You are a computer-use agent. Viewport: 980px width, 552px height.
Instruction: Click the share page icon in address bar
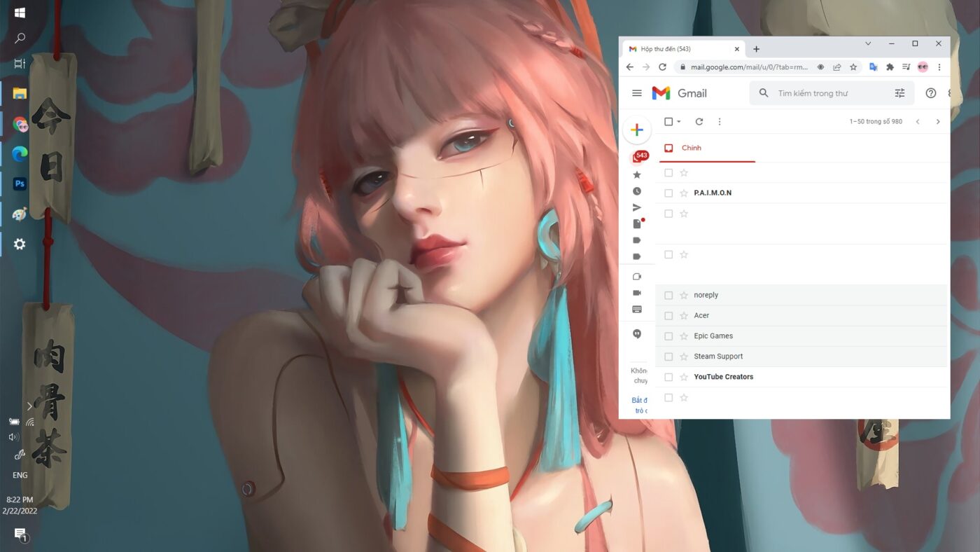[837, 67]
